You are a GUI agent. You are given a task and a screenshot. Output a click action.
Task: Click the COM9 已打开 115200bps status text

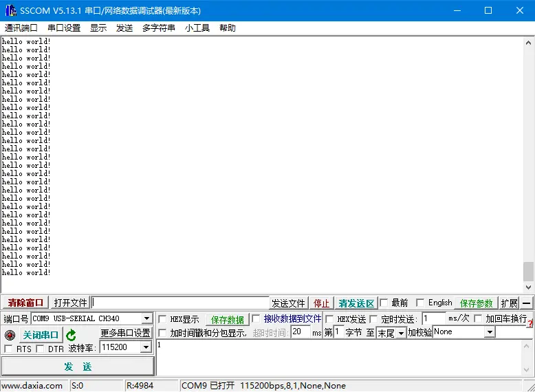[263, 386]
